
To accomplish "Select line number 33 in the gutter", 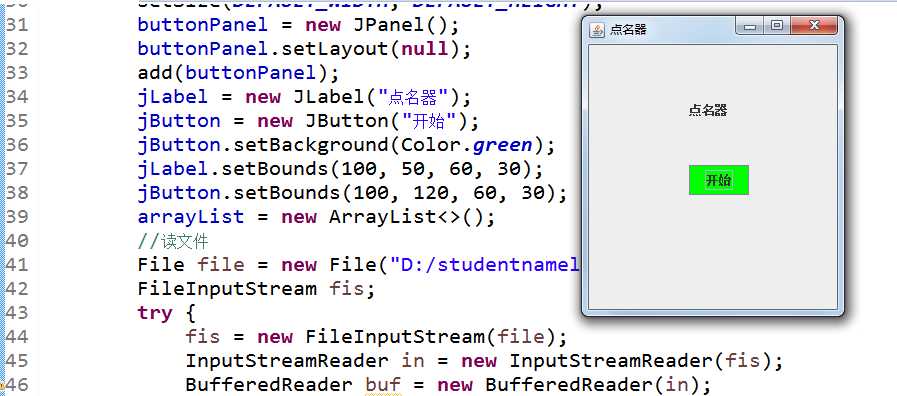I will 17,73.
